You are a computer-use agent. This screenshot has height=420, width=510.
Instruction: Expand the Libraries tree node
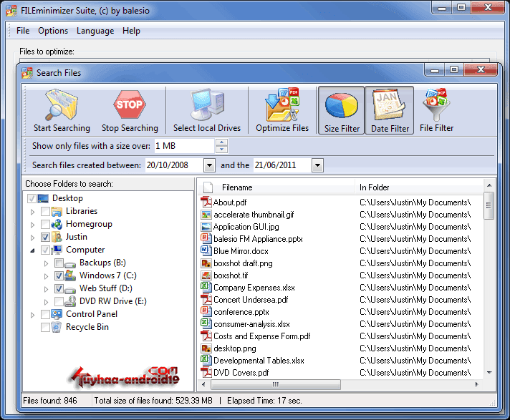pyautogui.click(x=32, y=212)
